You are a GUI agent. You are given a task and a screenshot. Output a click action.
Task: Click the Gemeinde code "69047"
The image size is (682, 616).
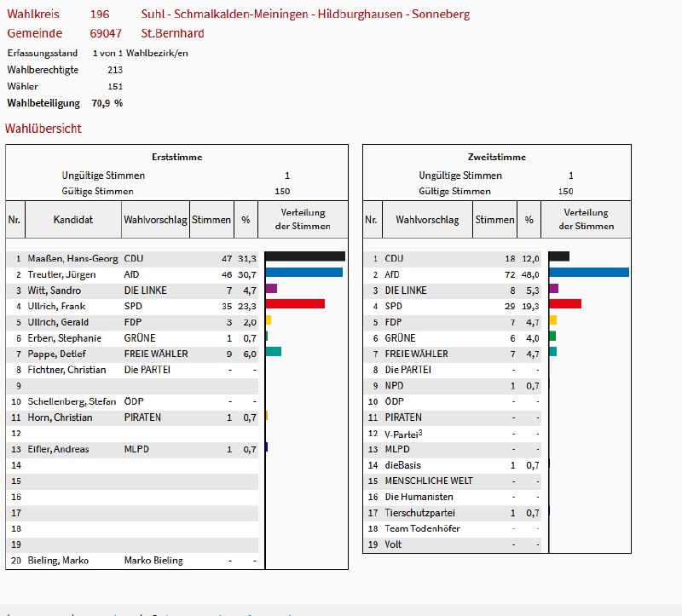point(106,33)
